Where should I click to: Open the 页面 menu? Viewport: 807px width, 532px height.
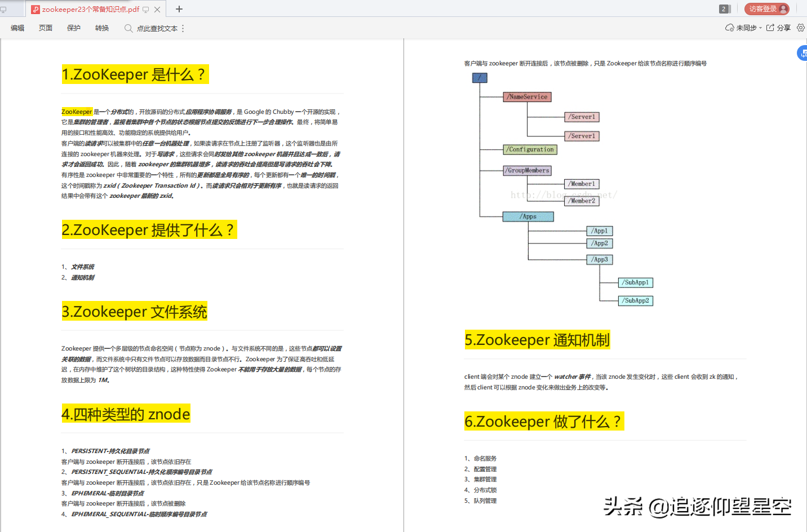pos(46,28)
